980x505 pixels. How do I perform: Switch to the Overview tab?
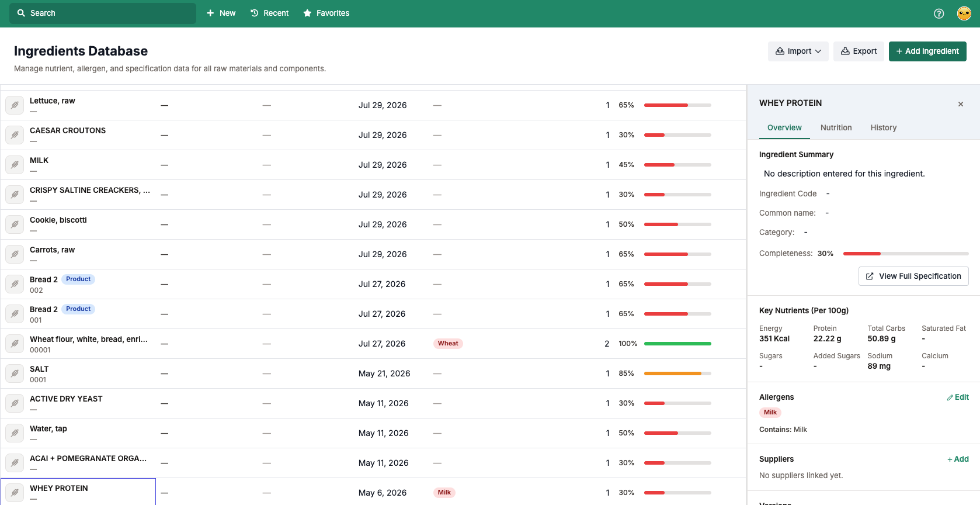coord(784,127)
